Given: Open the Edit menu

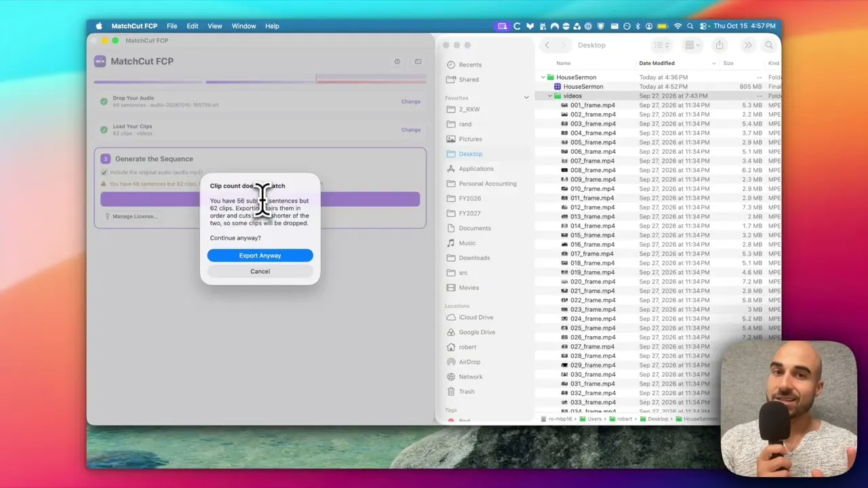Looking at the screenshot, I should pyautogui.click(x=193, y=26).
